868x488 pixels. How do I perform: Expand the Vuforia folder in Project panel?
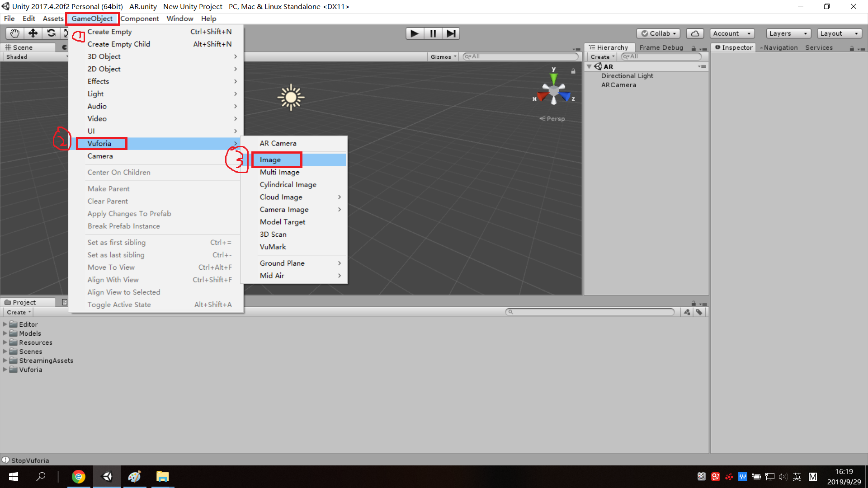5,369
